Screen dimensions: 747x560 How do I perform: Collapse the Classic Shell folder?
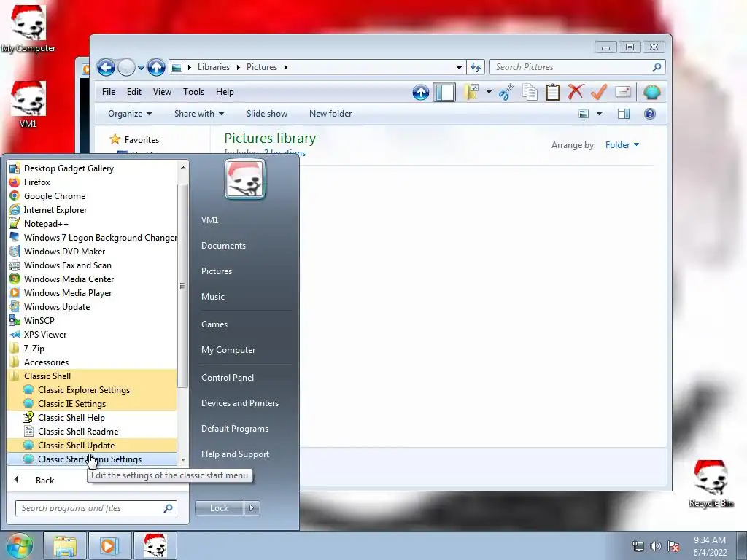92,376
